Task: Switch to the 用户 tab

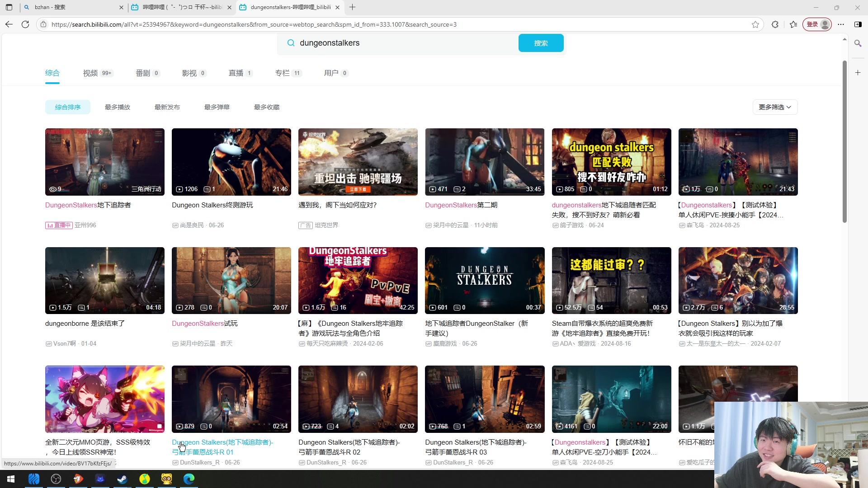Action: pyautogui.click(x=335, y=73)
